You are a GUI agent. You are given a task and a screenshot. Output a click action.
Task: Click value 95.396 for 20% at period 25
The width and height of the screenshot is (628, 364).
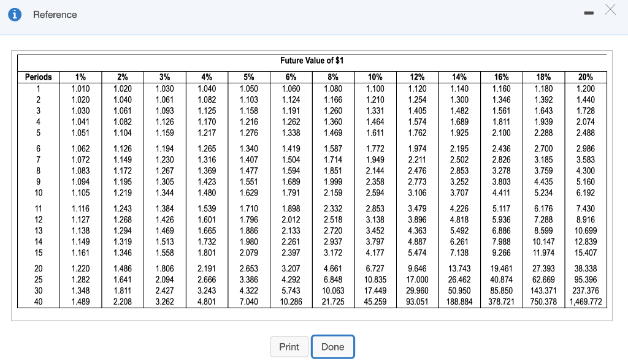(x=586, y=279)
